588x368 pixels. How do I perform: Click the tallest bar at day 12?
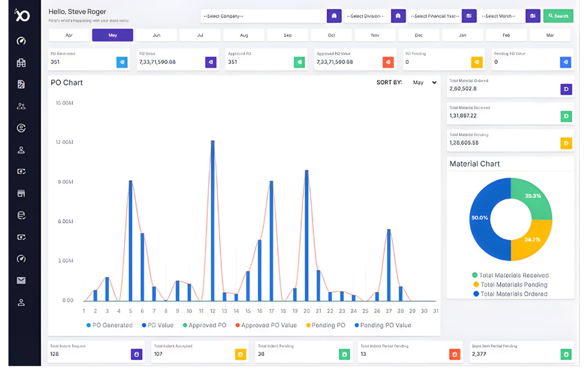(x=212, y=221)
